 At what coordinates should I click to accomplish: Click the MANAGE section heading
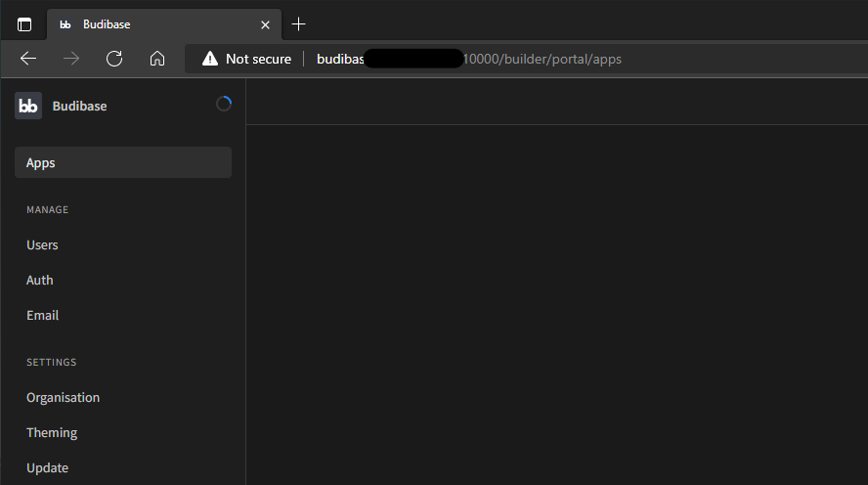click(48, 210)
